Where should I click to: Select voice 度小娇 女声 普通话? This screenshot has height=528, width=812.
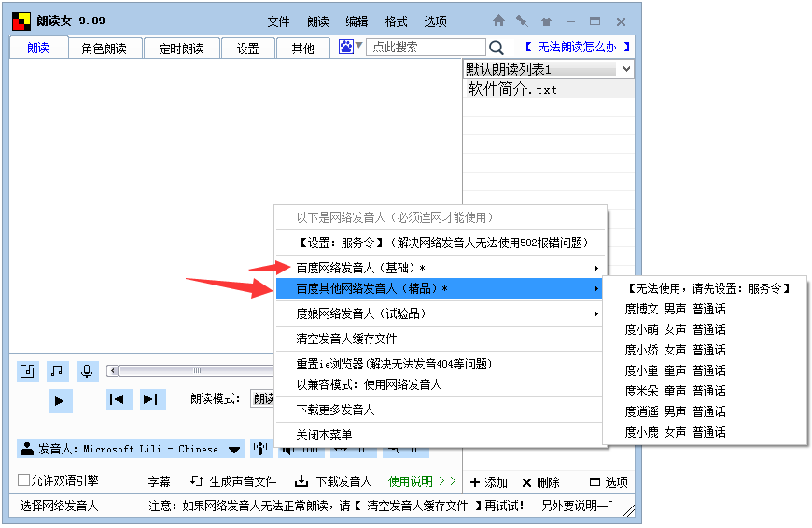(x=706, y=350)
